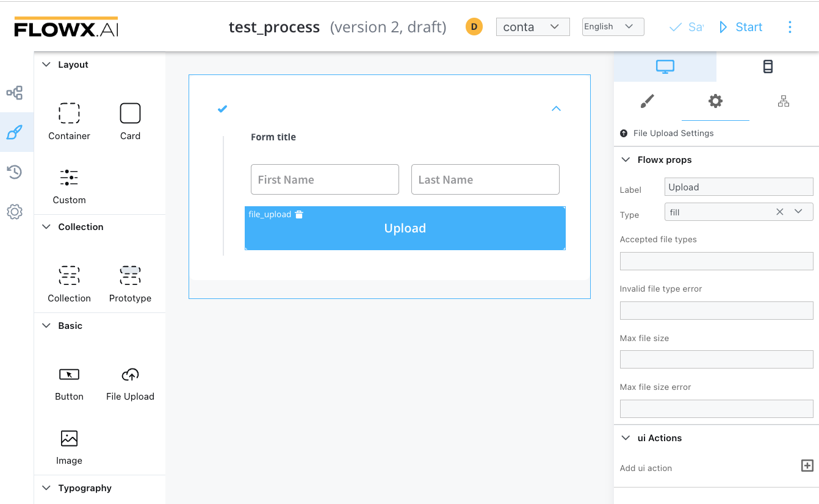Viewport: 819px width, 504px height.
Task: Select the Card layout component
Action: click(130, 121)
